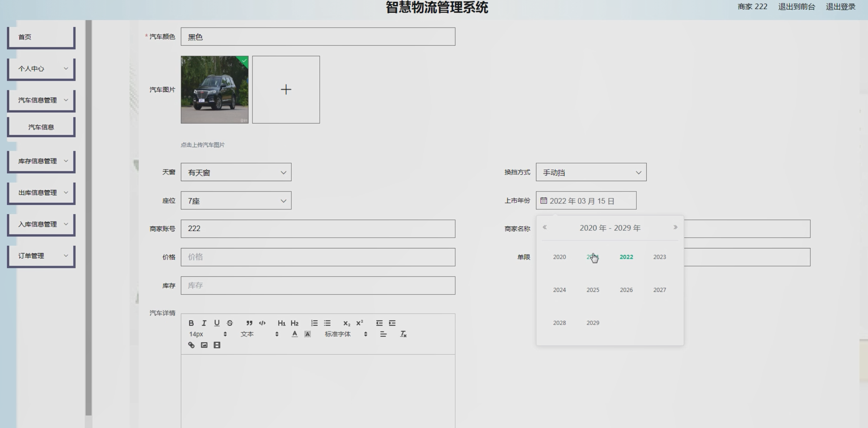Insert an ordered numbered list
This screenshot has height=428, width=868.
click(314, 323)
